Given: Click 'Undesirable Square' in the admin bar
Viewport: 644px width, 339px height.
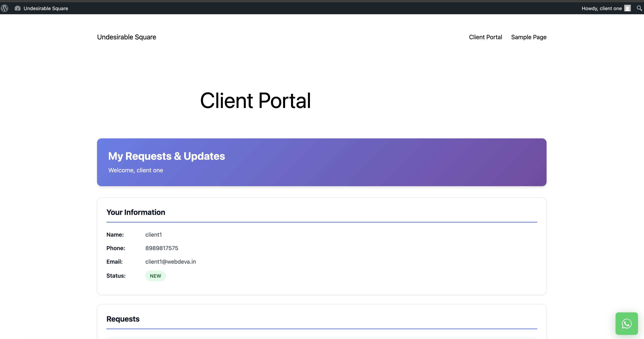Looking at the screenshot, I should tap(46, 8).
